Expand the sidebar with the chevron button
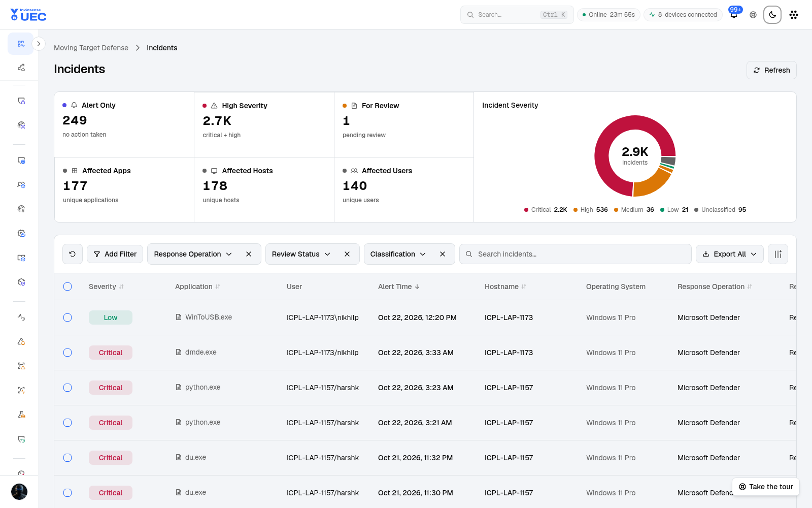This screenshot has width=812, height=508. (x=39, y=44)
